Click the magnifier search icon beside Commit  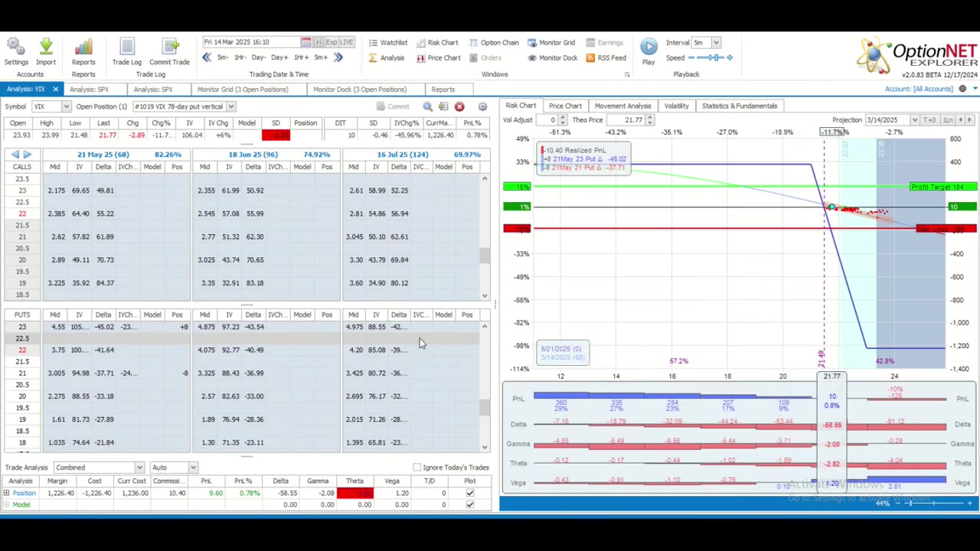[x=427, y=106]
